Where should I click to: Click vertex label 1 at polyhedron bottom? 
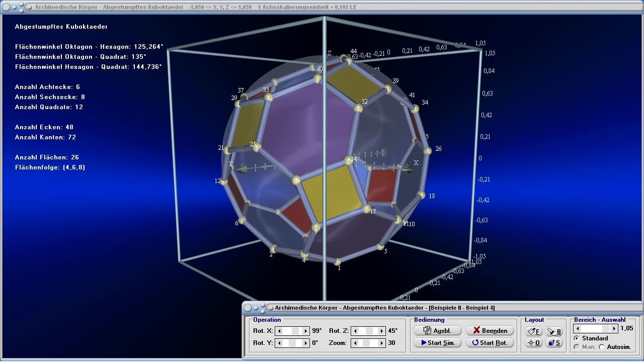click(339, 268)
